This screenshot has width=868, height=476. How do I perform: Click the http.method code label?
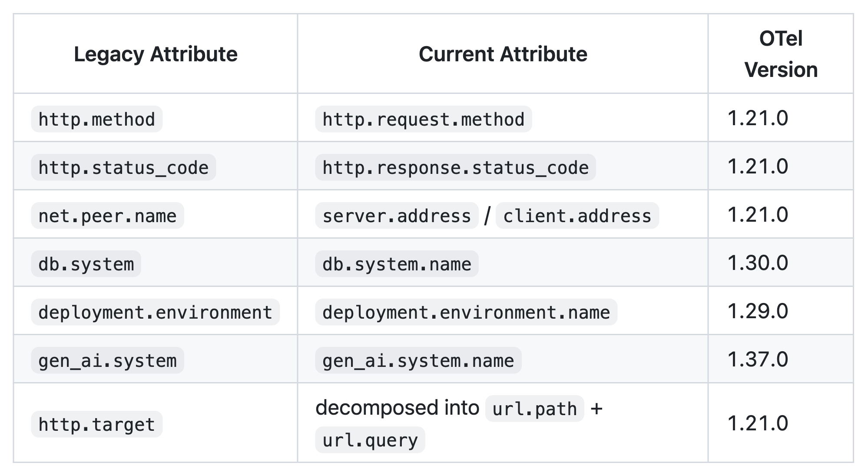tap(96, 120)
